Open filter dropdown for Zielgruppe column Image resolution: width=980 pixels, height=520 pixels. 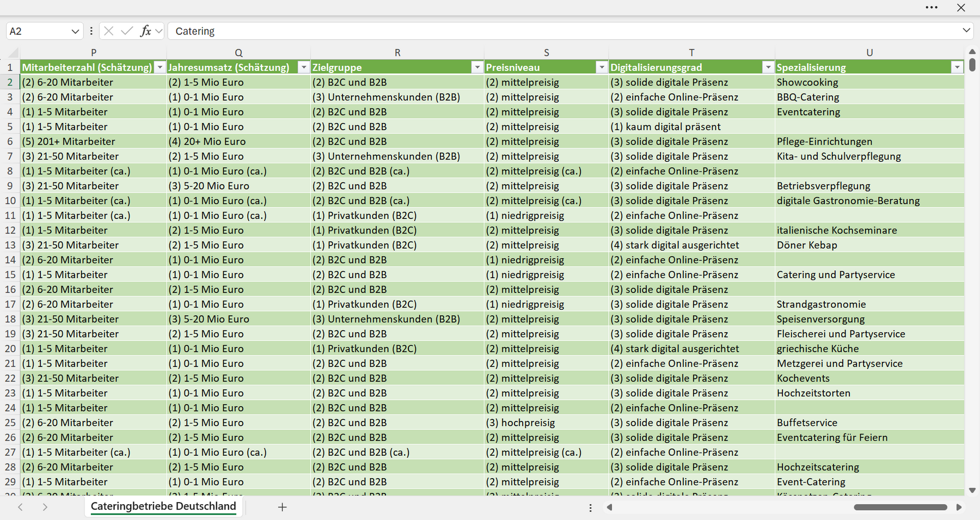tap(477, 68)
